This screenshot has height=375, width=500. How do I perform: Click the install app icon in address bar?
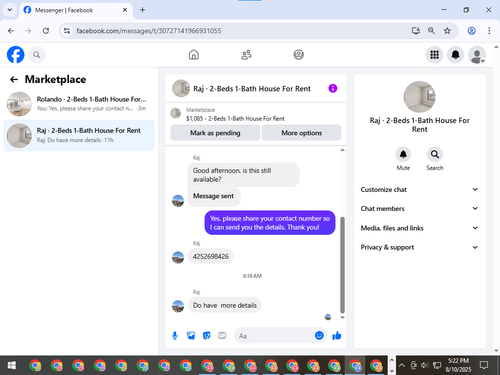[x=415, y=31]
